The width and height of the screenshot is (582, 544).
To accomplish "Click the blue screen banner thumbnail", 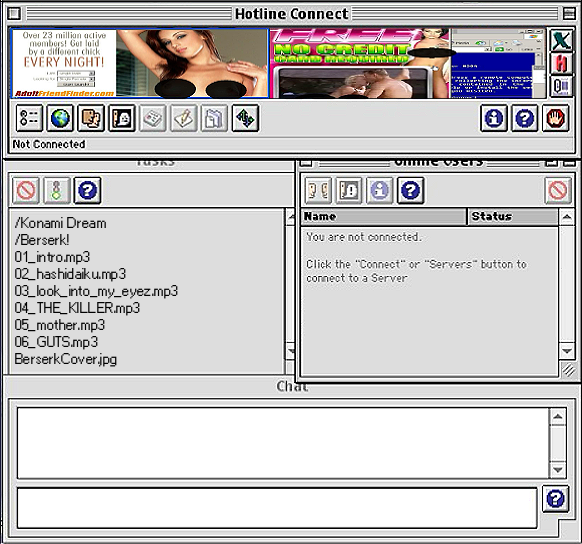I will pos(498,63).
